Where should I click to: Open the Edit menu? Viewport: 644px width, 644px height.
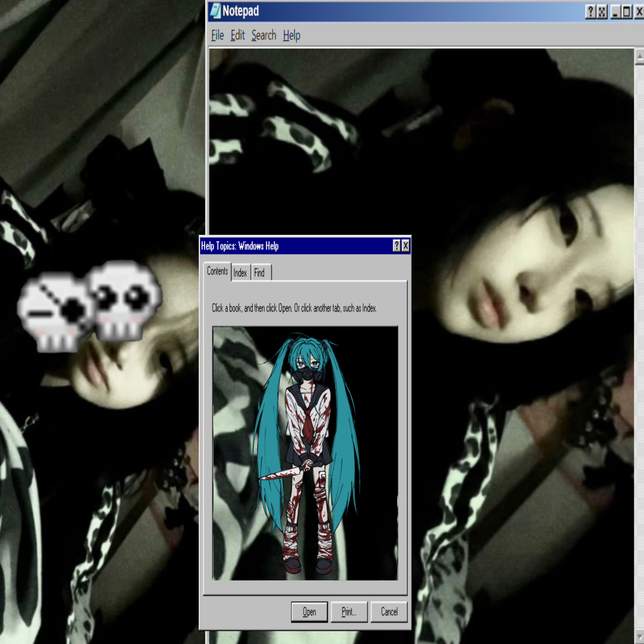click(238, 35)
